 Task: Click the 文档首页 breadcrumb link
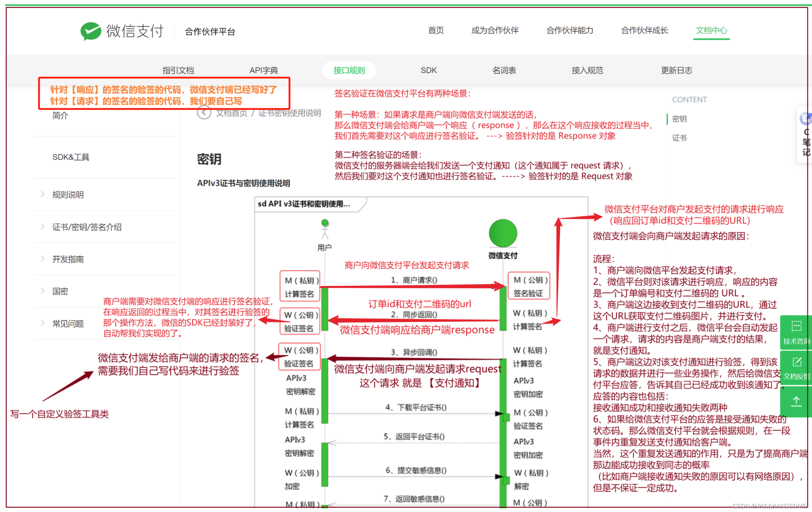231,113
